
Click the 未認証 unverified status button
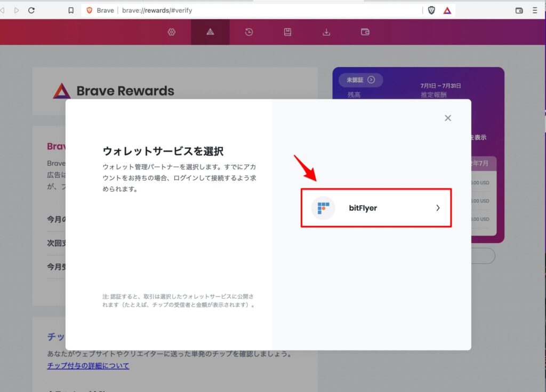click(361, 80)
